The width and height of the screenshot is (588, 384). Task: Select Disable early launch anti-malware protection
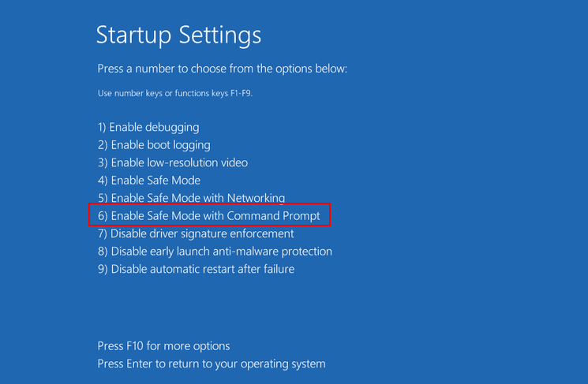click(x=215, y=252)
